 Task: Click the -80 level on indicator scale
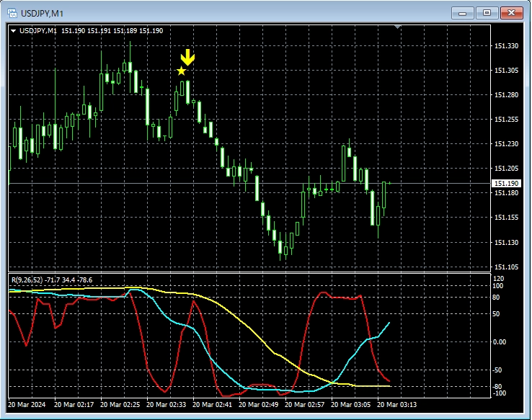497,387
